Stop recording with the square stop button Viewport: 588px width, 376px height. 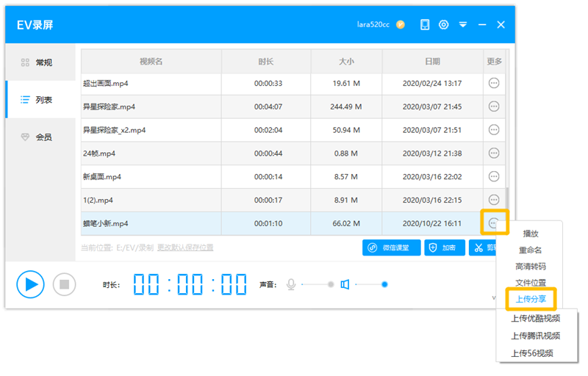pos(64,285)
